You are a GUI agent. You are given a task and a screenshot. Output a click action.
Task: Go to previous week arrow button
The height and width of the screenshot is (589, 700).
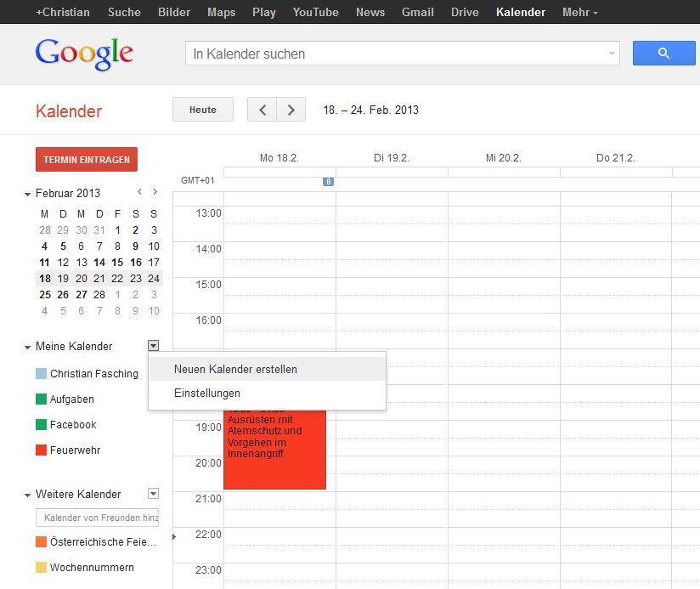pos(262,110)
